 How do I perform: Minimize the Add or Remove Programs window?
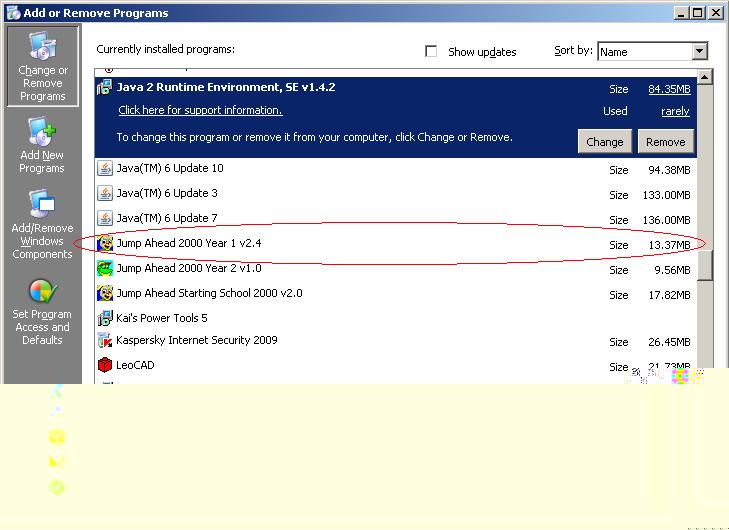pyautogui.click(x=681, y=13)
